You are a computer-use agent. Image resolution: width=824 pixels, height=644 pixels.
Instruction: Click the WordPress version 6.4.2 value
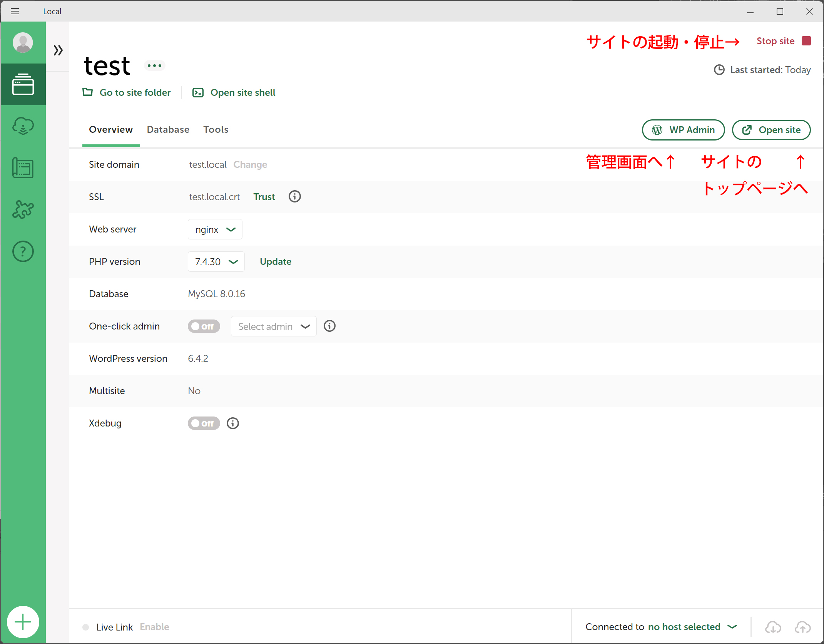(x=198, y=358)
